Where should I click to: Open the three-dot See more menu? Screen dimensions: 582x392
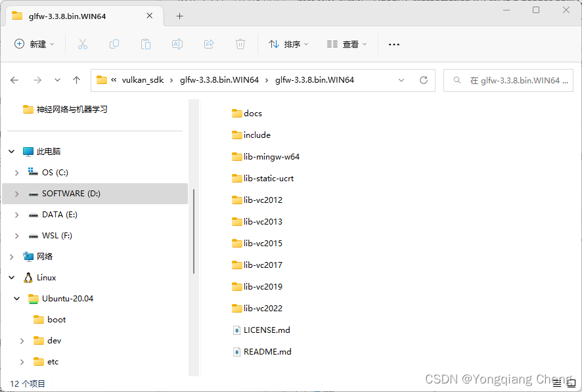(x=394, y=45)
